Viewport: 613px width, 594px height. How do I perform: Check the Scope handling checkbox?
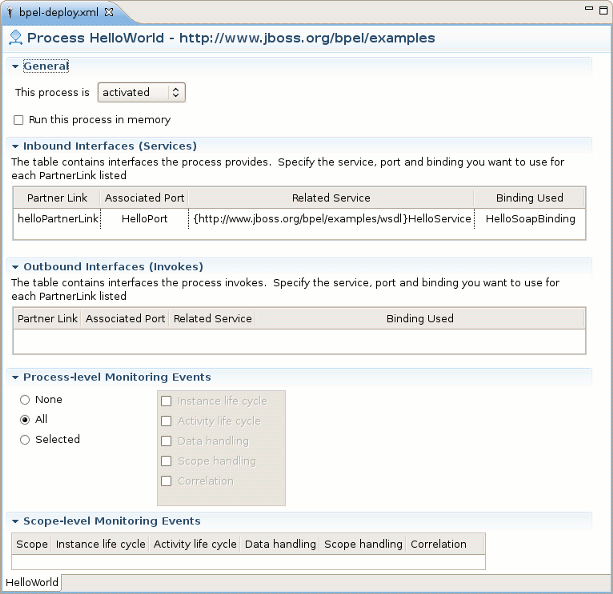click(x=167, y=461)
